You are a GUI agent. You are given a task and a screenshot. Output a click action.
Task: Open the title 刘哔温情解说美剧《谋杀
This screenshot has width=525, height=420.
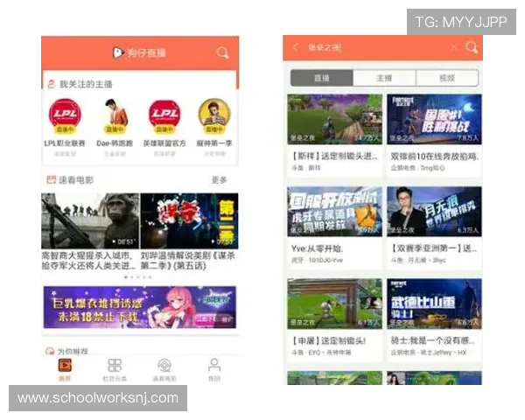pyautogui.click(x=188, y=261)
